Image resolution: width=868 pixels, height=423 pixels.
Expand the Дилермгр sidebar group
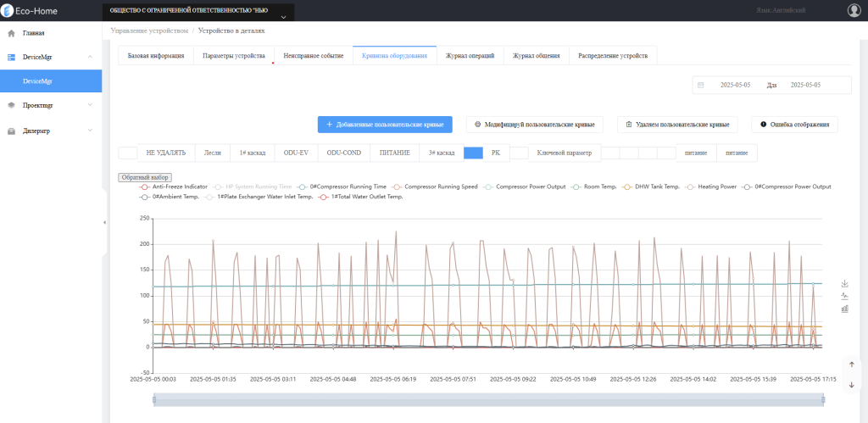tap(90, 131)
